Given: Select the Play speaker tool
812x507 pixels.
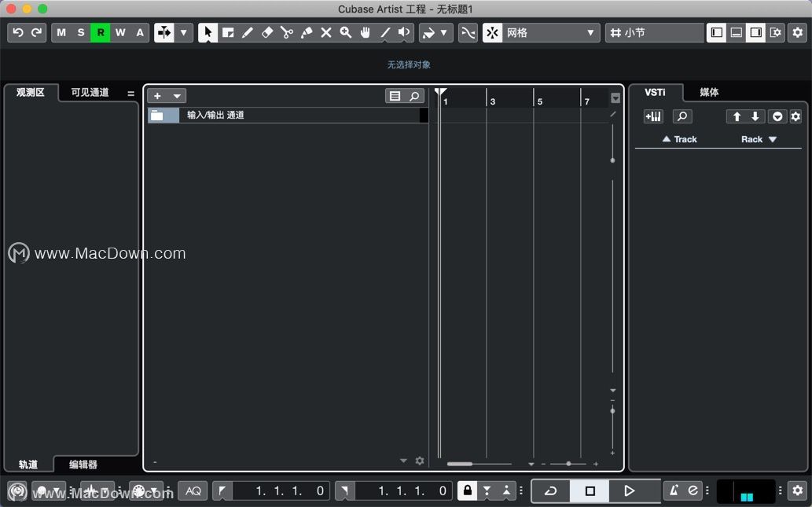Looking at the screenshot, I should pyautogui.click(x=404, y=33).
